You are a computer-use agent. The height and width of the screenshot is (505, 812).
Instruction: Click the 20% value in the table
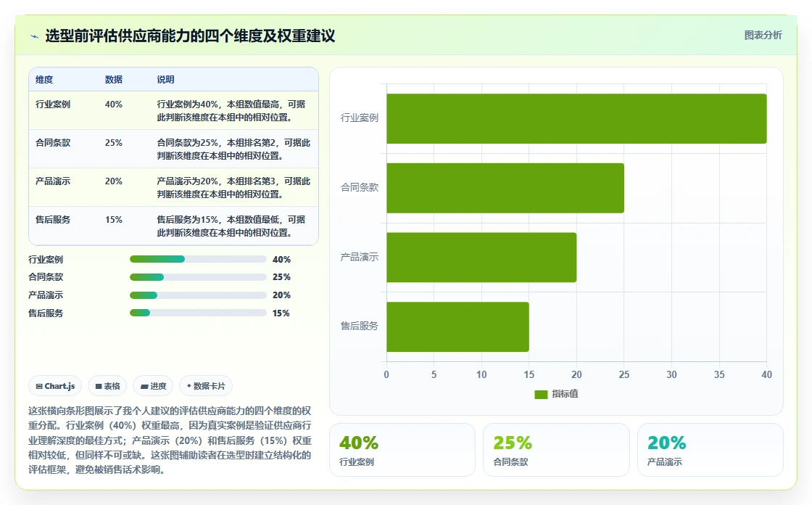click(x=113, y=181)
